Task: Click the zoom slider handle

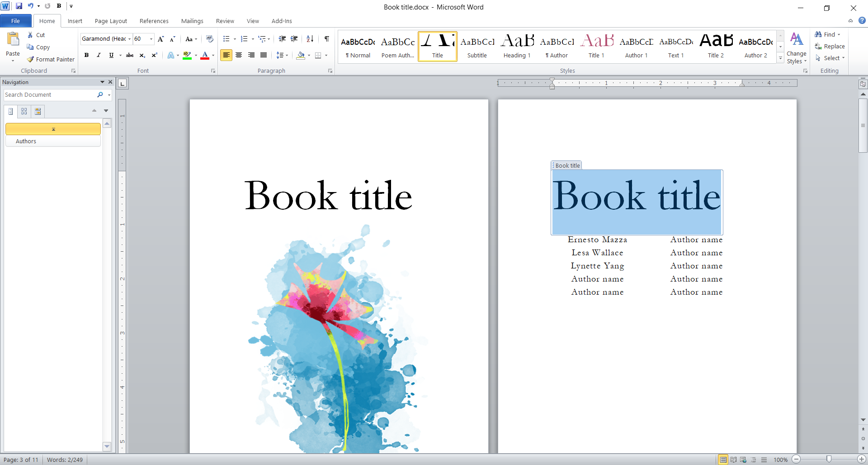Action: click(x=829, y=459)
